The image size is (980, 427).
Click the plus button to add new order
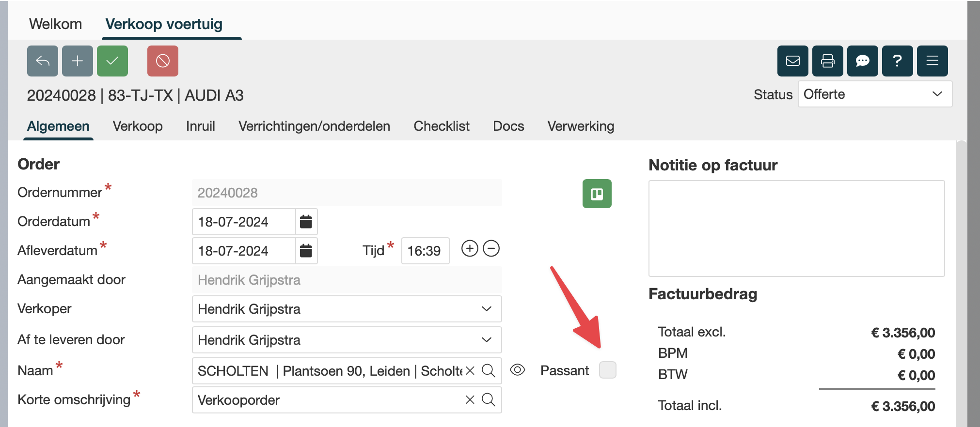pyautogui.click(x=78, y=61)
